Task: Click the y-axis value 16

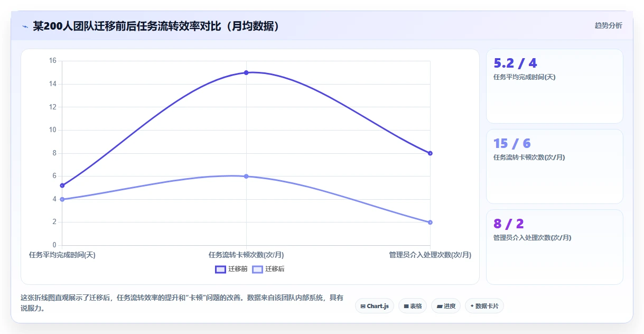Action: point(52,61)
